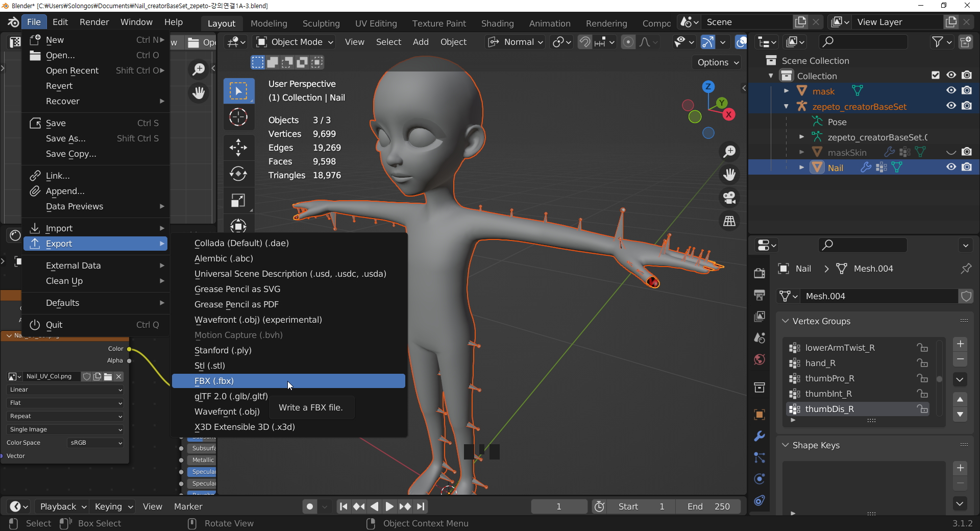Open the Modifier wrench properties tab
This screenshot has height=531, width=980.
click(x=759, y=436)
